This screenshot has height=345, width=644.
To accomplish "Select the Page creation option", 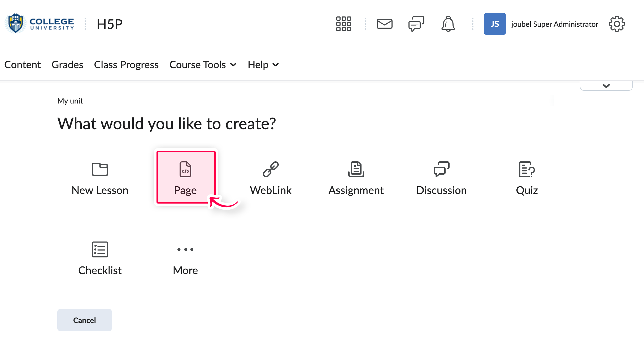I will click(186, 177).
